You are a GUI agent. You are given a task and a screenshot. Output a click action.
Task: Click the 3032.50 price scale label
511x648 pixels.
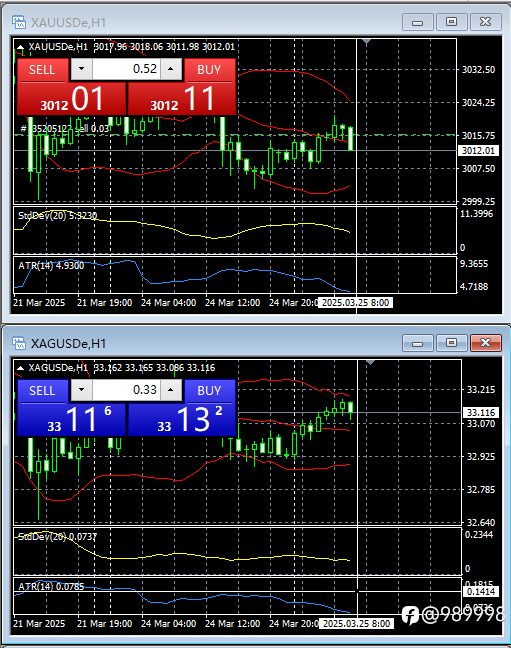tap(478, 69)
